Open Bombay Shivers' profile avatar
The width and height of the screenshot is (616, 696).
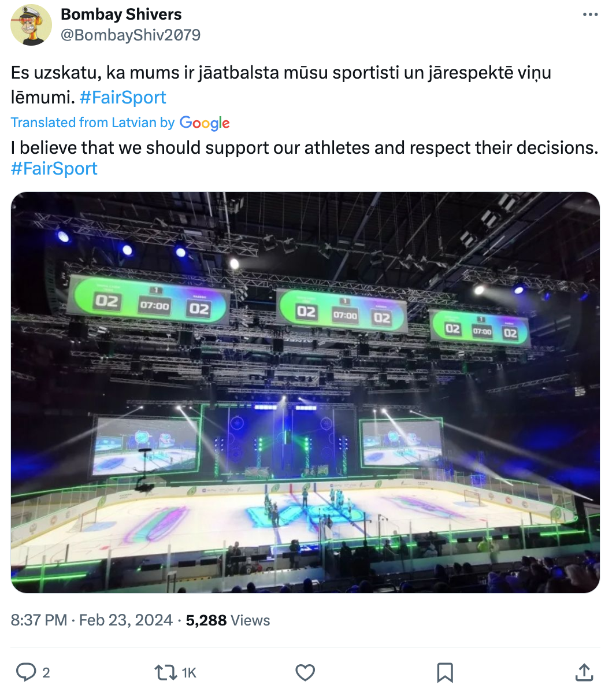31,25
